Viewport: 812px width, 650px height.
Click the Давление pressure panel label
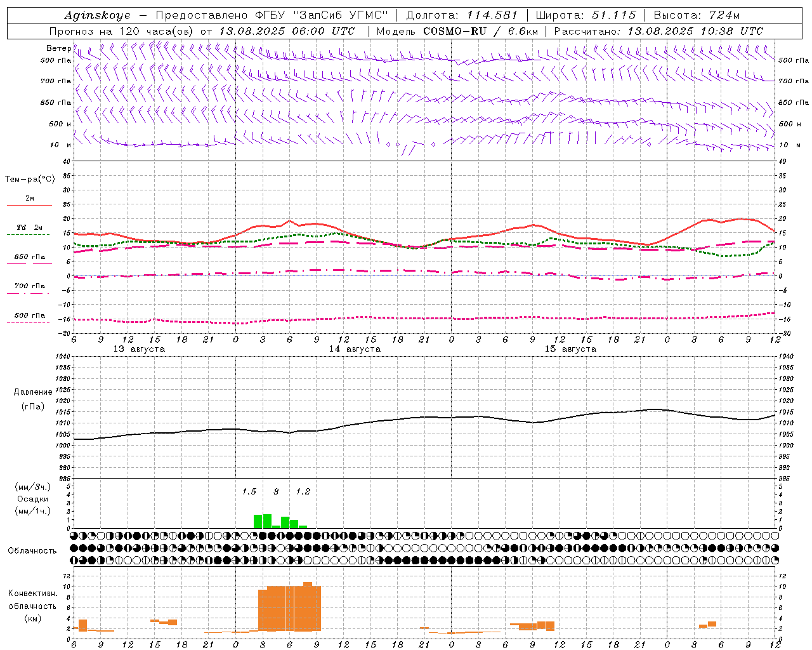33,392
